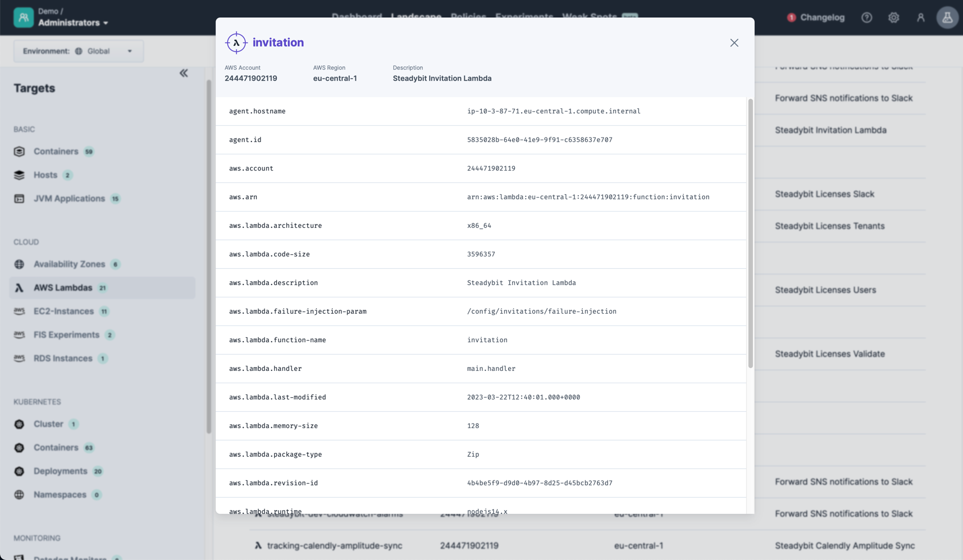This screenshot has height=560, width=963.
Task: Click the aws.lambda.memory-size value 128
Action: click(473, 426)
